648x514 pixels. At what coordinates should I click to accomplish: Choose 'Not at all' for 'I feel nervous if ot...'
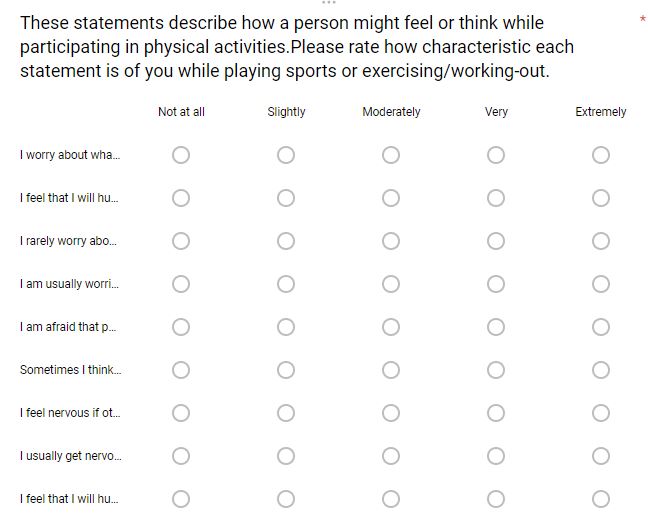click(x=181, y=413)
